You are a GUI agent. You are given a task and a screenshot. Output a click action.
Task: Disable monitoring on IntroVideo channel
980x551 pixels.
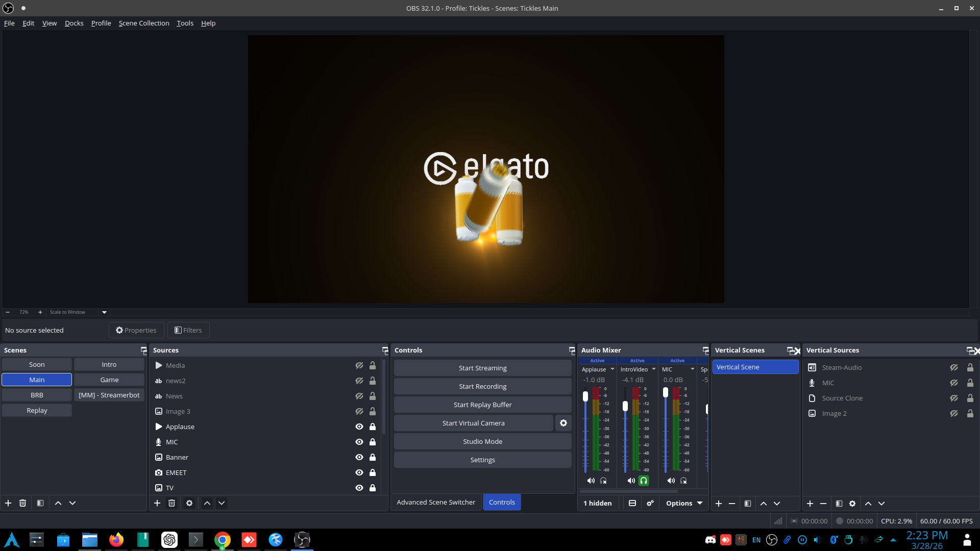(x=644, y=481)
